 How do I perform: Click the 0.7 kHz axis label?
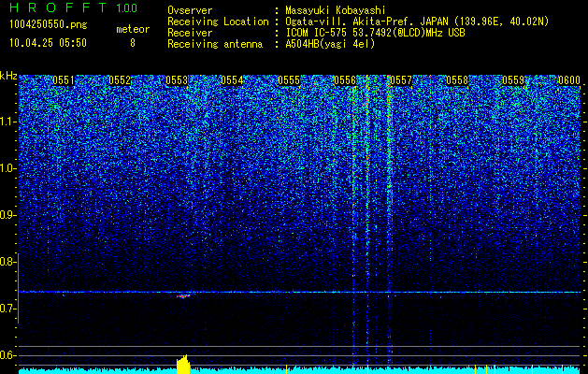[7, 309]
